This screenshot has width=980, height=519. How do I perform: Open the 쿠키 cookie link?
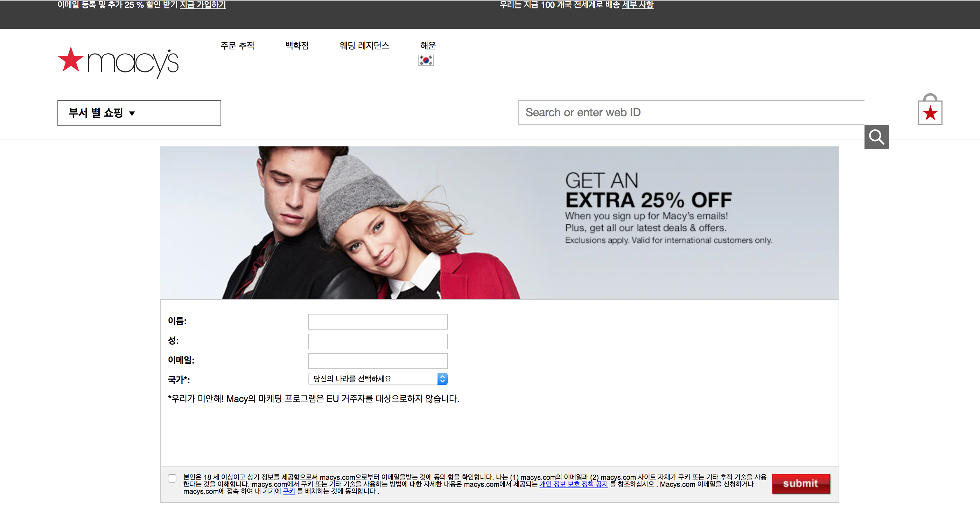(289, 491)
